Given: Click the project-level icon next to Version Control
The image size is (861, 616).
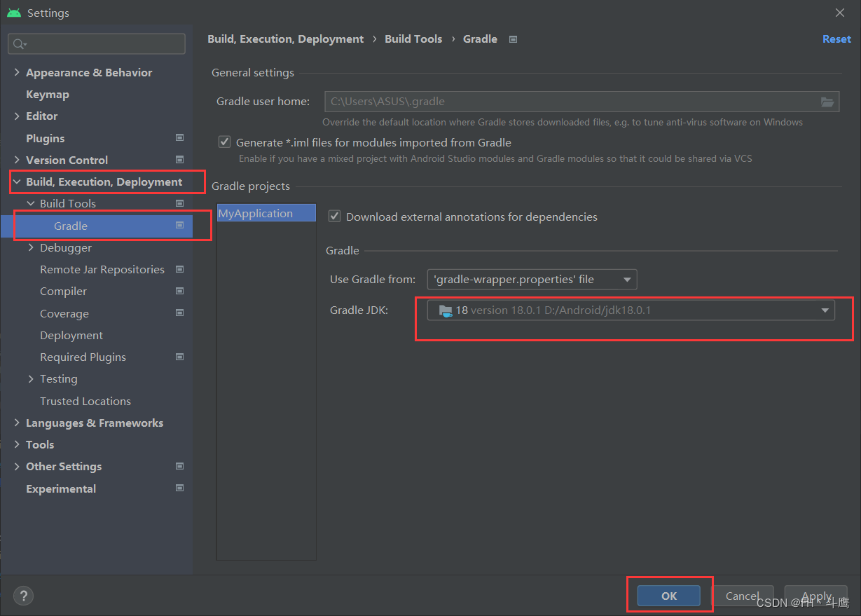Looking at the screenshot, I should click(180, 160).
